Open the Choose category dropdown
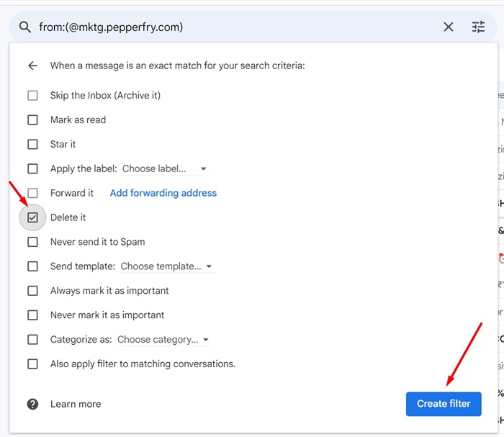 coord(163,340)
